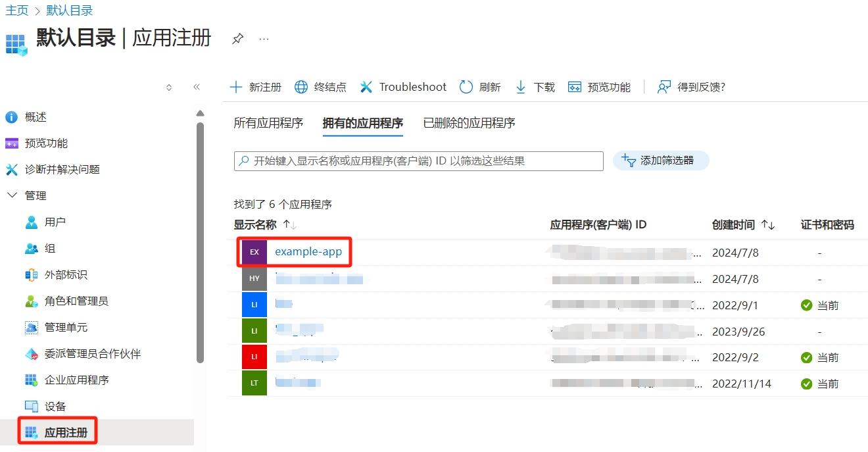
Task: Sort by 创建时间 column arrows
Action: coord(768,225)
